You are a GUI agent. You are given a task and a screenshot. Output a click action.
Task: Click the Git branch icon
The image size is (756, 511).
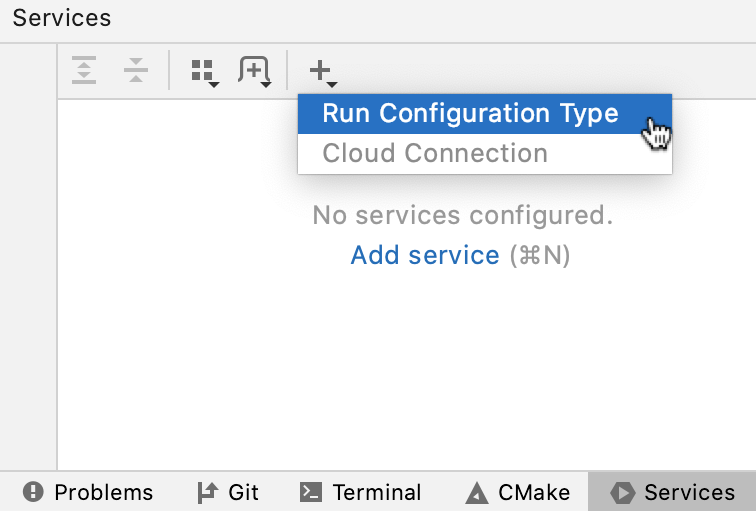click(207, 492)
